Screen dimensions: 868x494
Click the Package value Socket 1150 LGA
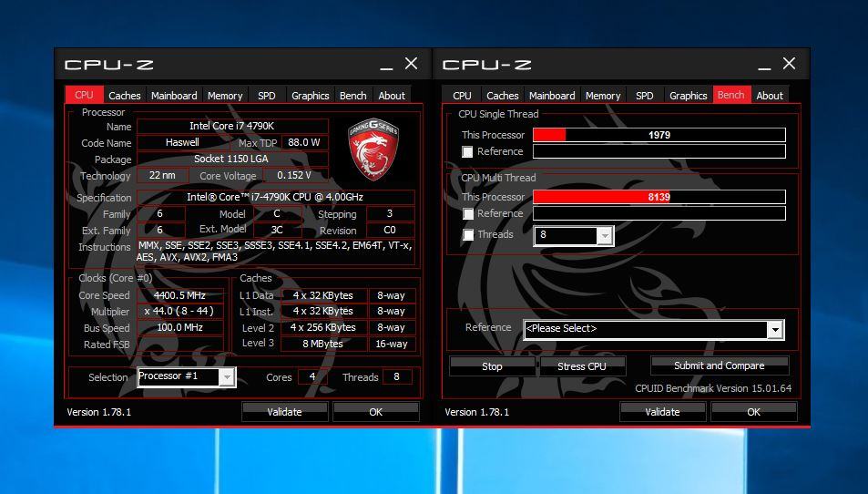tap(232, 159)
